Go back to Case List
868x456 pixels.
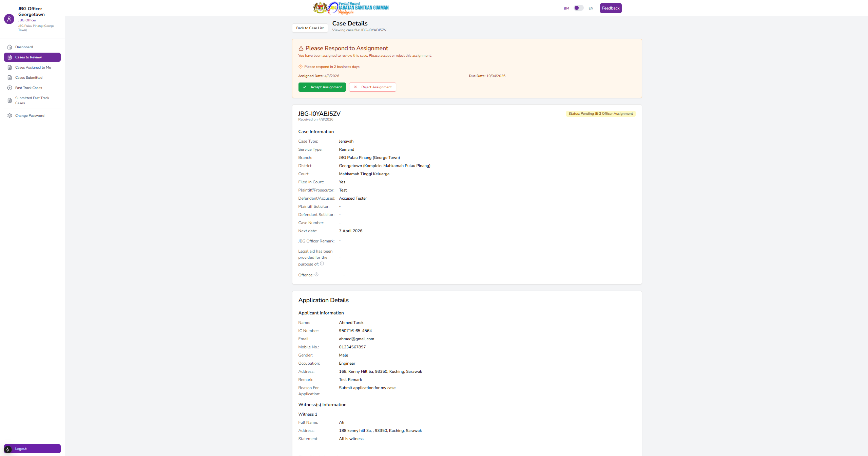pos(310,28)
